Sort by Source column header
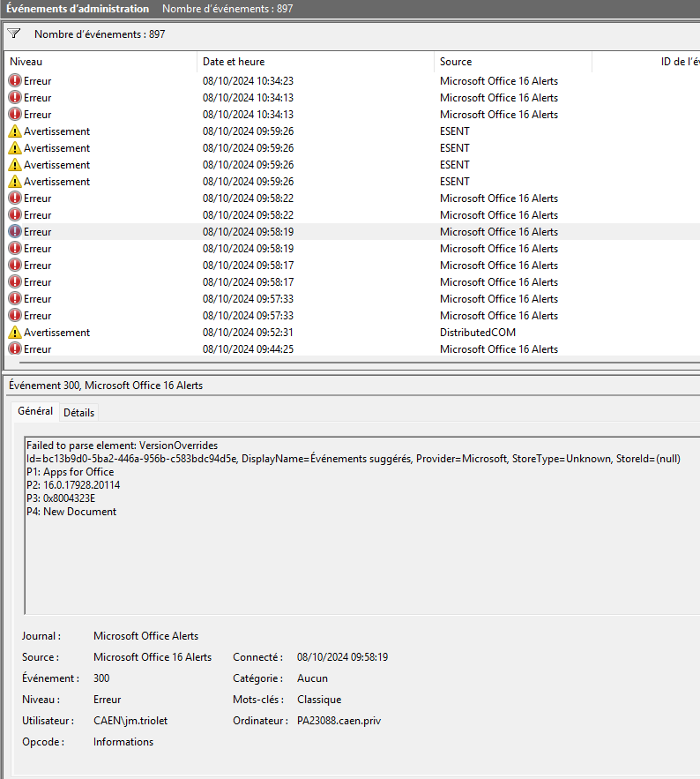Screen dimensions: 700x779 click(513, 62)
